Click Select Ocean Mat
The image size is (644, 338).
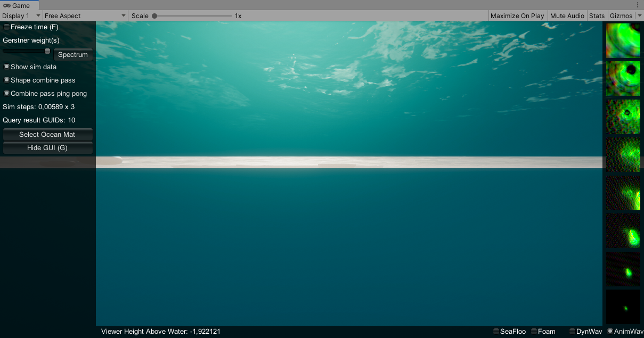[x=47, y=134]
